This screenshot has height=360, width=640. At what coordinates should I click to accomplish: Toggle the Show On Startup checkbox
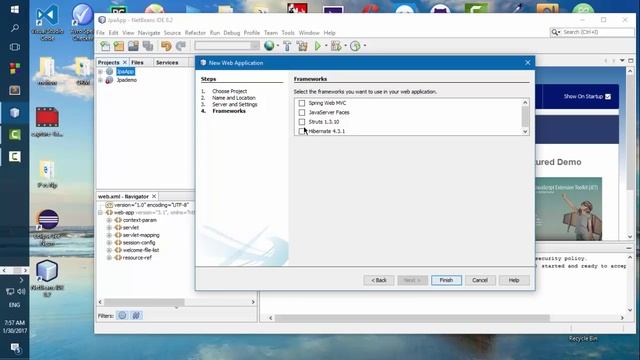[608, 97]
